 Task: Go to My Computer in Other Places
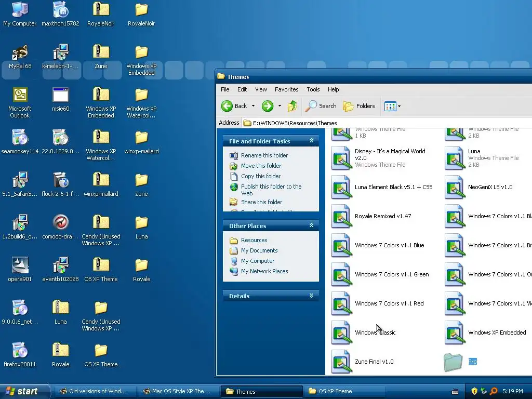258,261
